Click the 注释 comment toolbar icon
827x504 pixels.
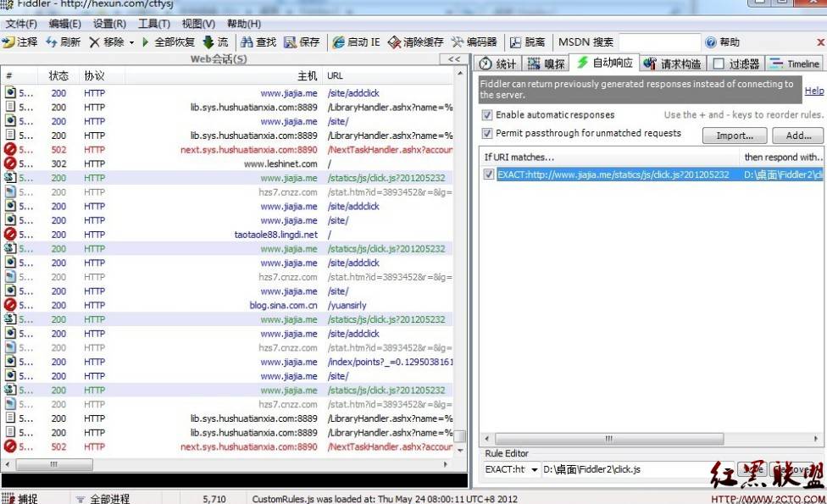(8, 42)
